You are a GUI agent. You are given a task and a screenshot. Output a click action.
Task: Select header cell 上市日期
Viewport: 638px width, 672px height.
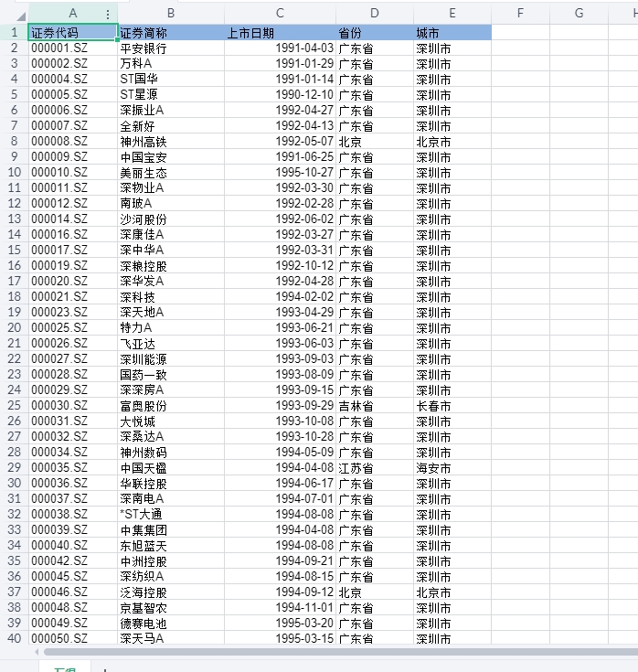281,33
